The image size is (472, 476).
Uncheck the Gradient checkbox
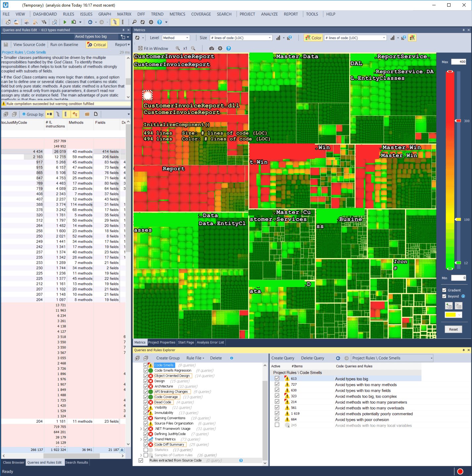(x=444, y=290)
